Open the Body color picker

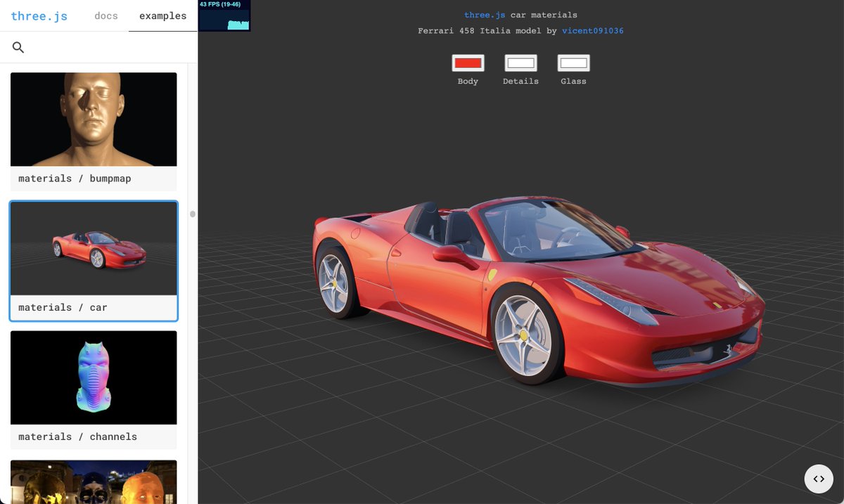[x=468, y=63]
